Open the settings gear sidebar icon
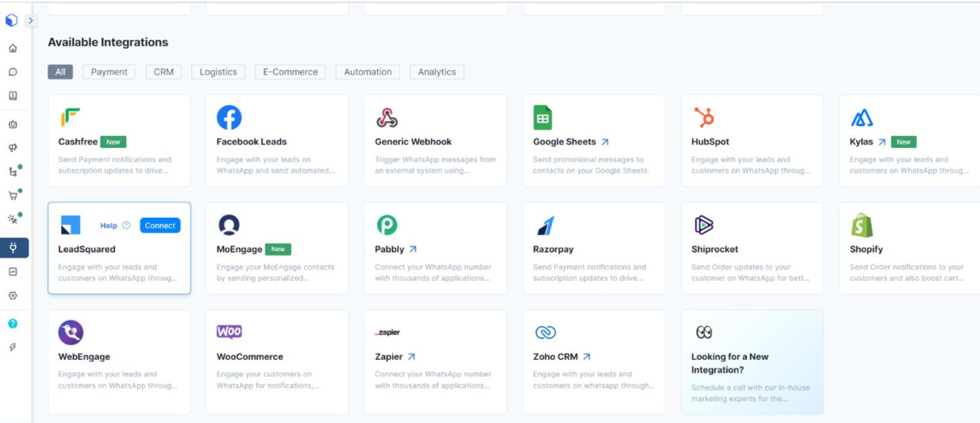980x423 pixels. click(x=13, y=296)
